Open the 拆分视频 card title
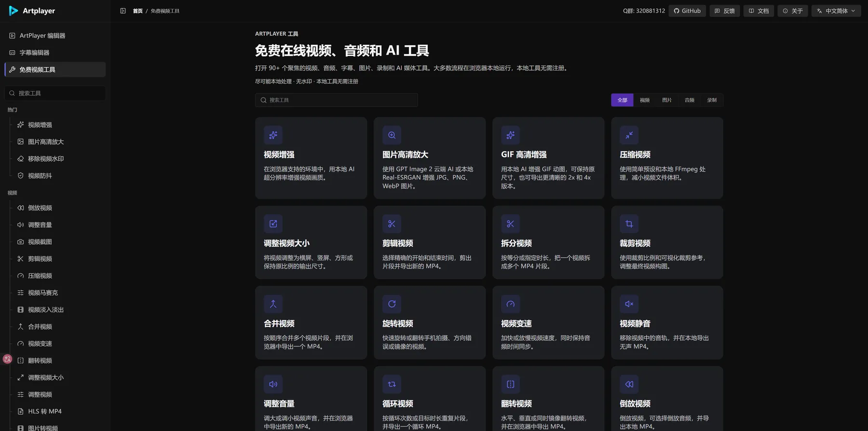The height and width of the screenshot is (431, 868). point(516,244)
